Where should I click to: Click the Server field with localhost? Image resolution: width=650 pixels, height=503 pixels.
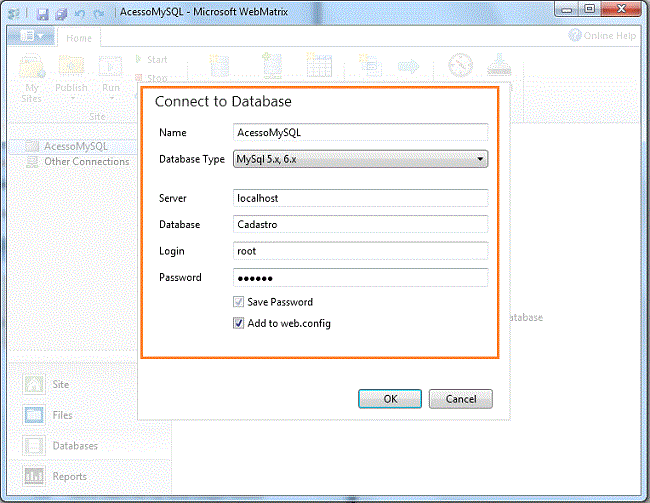[360, 198]
